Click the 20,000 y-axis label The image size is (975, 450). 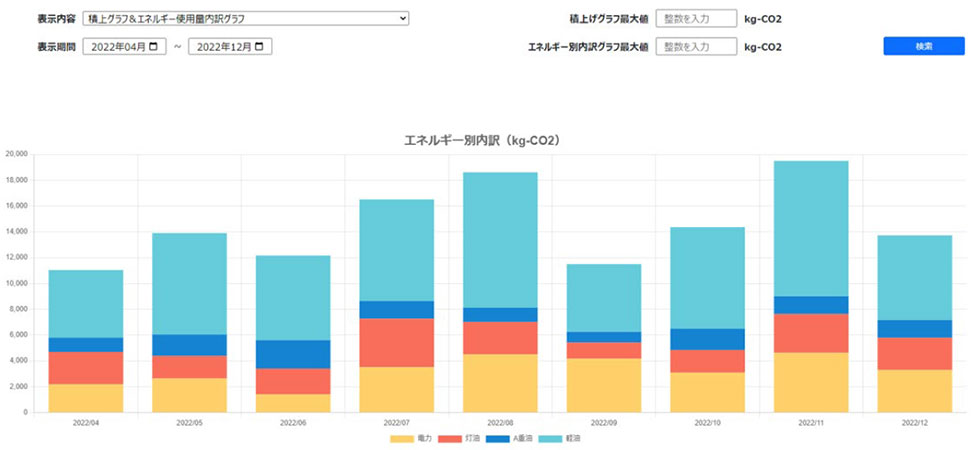tap(16, 154)
